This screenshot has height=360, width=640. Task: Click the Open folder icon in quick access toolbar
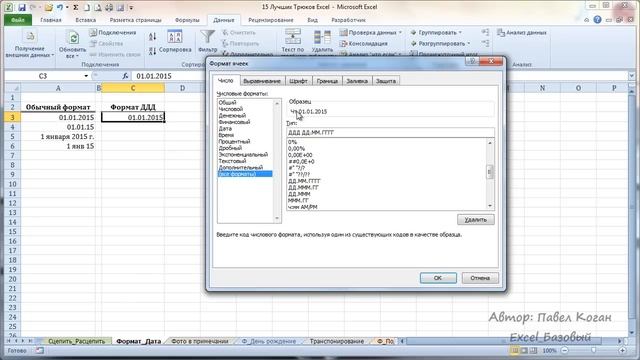(48, 7)
